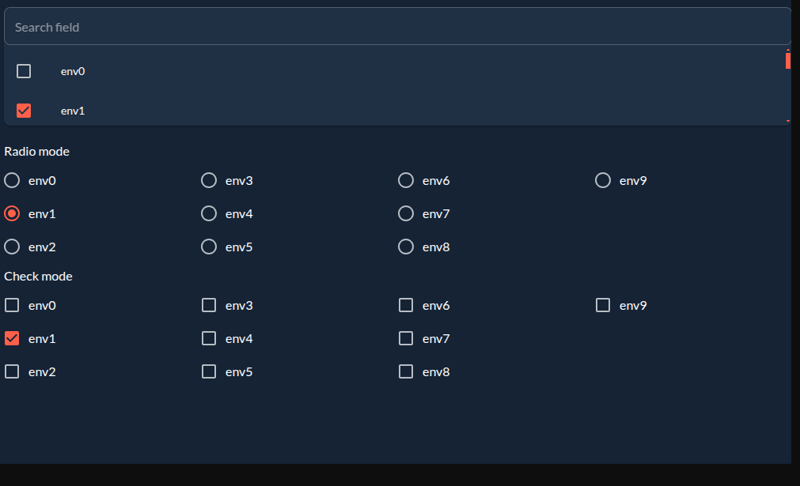The height and width of the screenshot is (486, 800).
Task: Check the env9 box in Check mode
Action: click(x=603, y=306)
